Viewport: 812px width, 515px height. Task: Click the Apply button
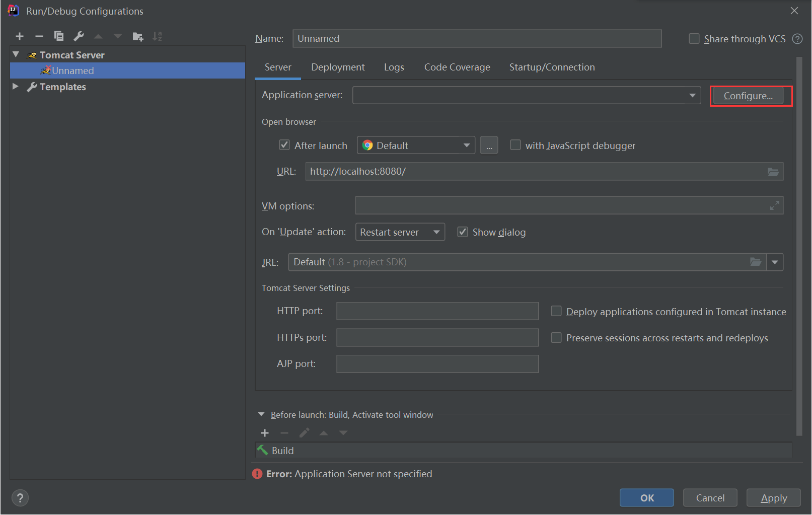pyautogui.click(x=774, y=498)
